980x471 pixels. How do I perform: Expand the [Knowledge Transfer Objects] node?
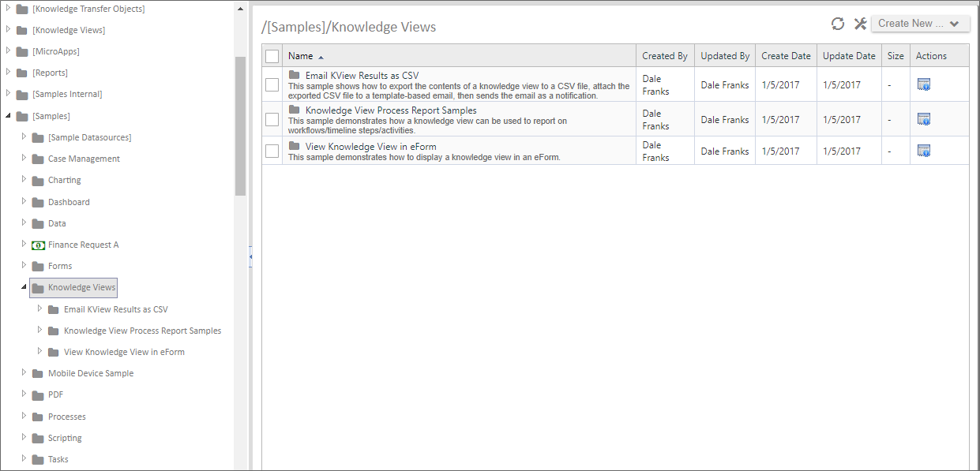pyautogui.click(x=8, y=8)
